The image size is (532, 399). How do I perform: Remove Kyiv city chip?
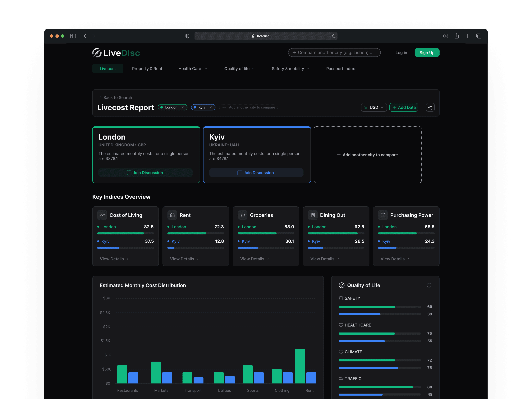tap(210, 107)
